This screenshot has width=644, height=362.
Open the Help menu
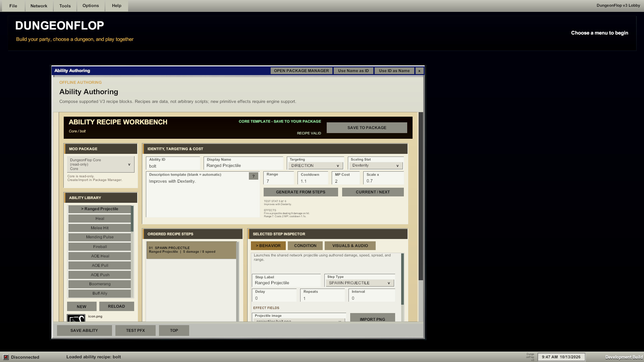(x=117, y=6)
